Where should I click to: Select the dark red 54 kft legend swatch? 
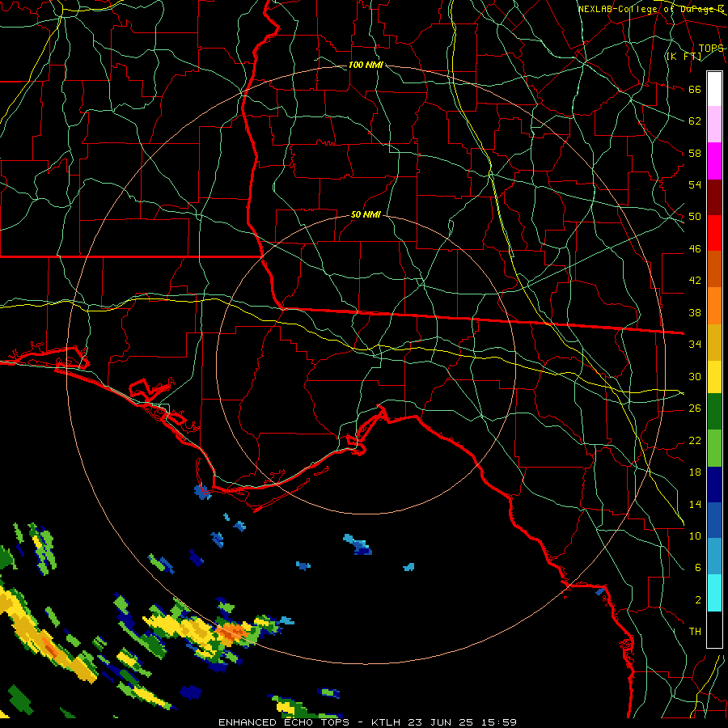tap(714, 197)
